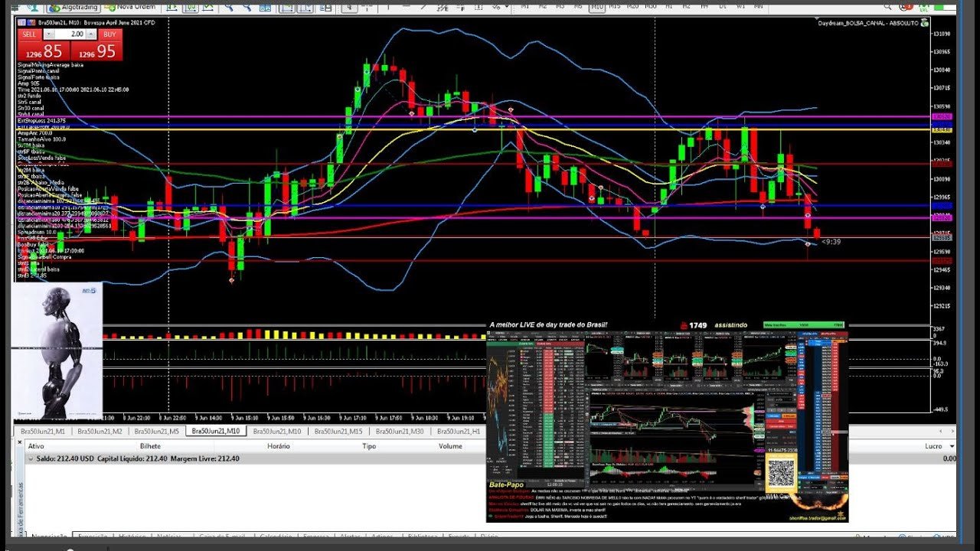Click the live stream video overlay

[667, 421]
